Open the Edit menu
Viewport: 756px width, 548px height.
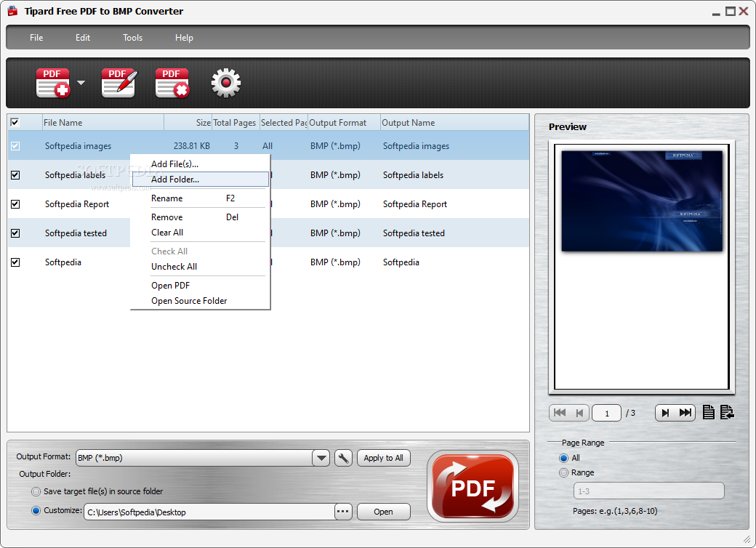[82, 38]
